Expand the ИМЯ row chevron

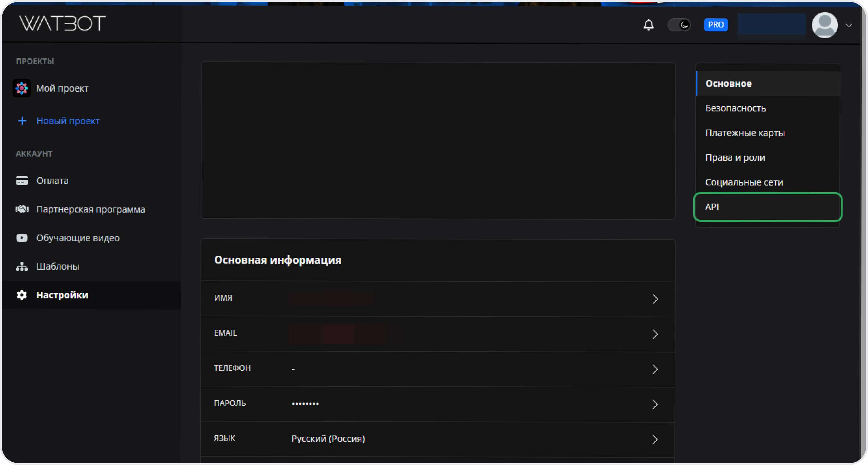(655, 299)
